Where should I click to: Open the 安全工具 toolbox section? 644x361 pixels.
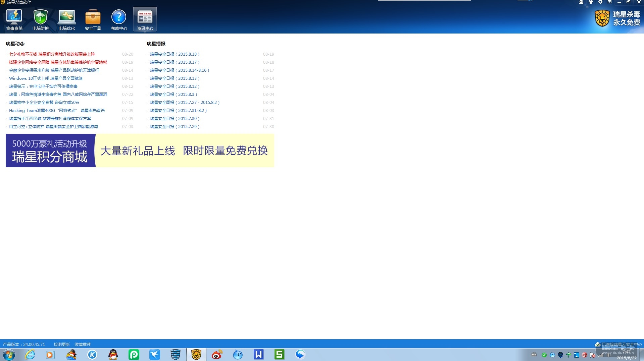(93, 20)
